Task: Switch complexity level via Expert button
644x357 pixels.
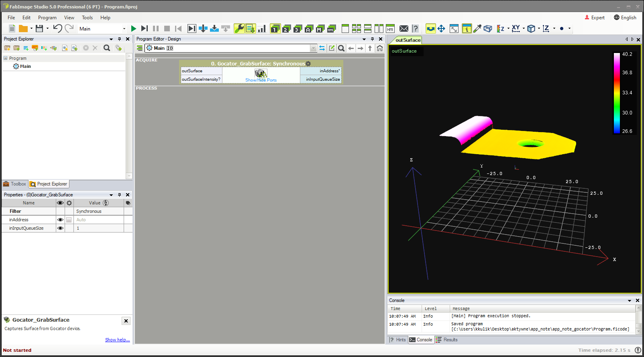Action: pos(595,18)
